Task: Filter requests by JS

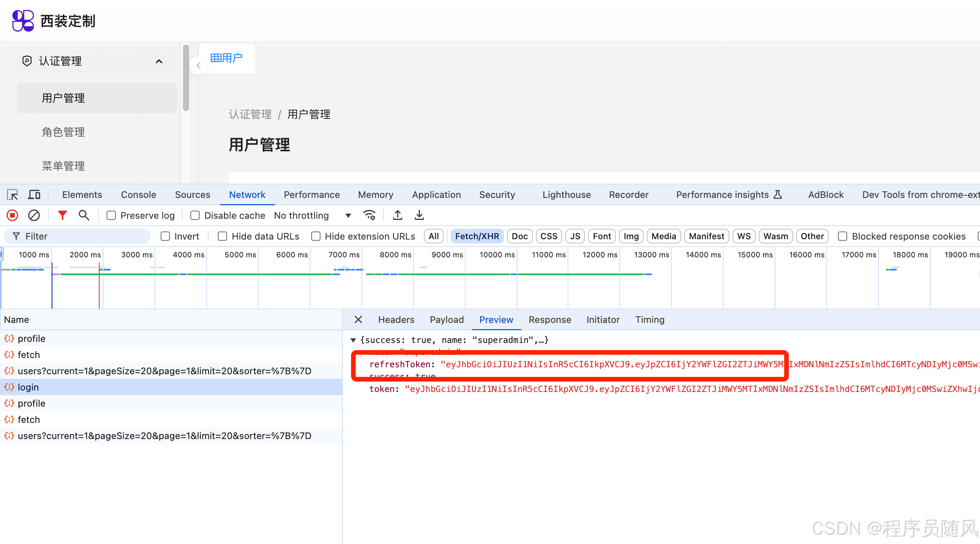Action: 575,236
